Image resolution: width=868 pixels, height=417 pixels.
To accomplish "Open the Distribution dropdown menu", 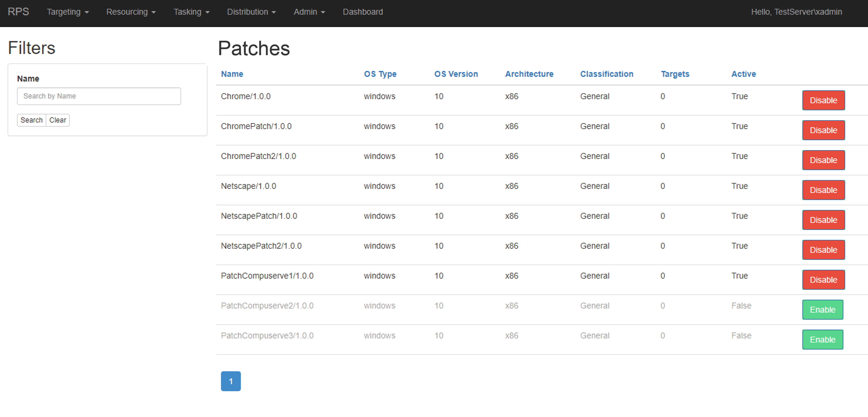I will coord(251,12).
